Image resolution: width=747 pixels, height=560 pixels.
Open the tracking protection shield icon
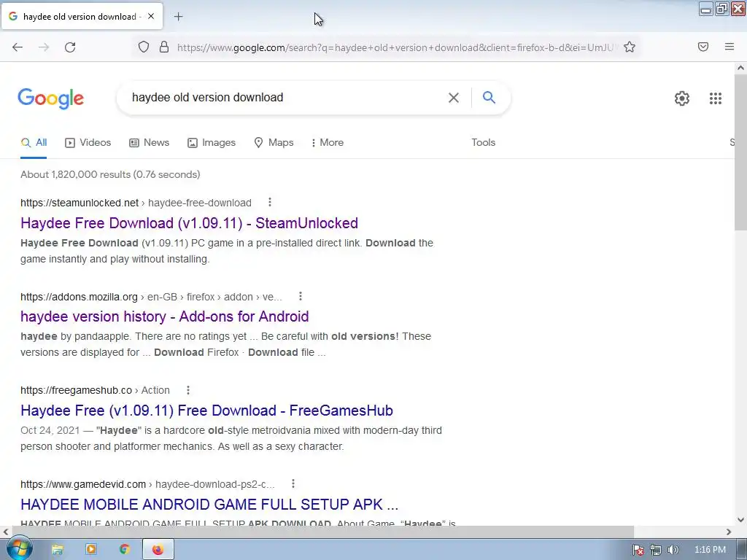coord(144,47)
